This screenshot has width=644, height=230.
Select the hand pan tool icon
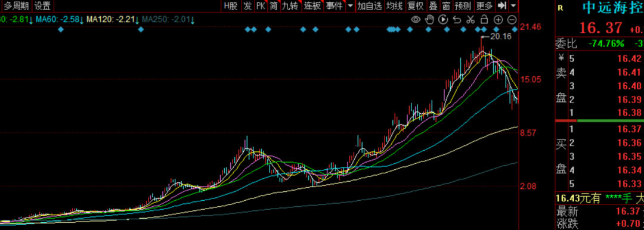pos(429,19)
